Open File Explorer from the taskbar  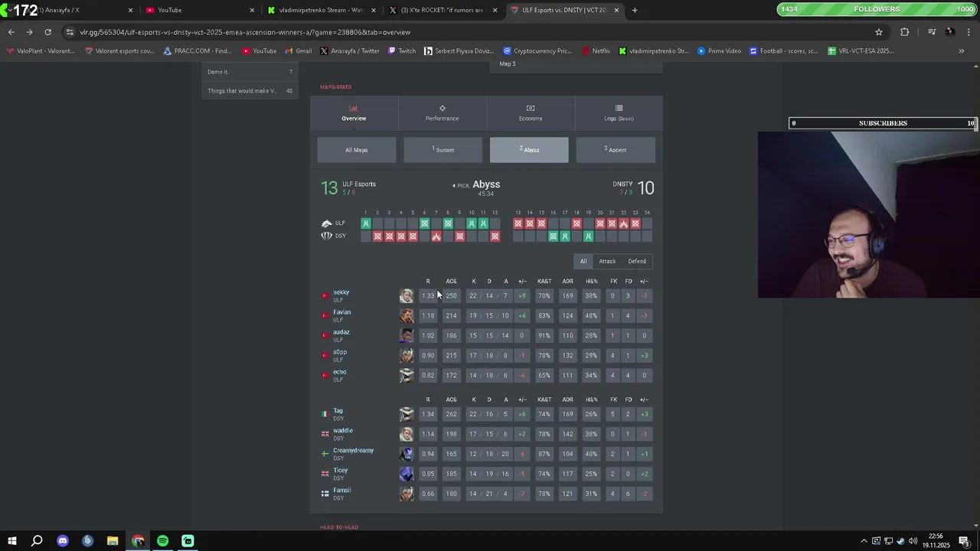pyautogui.click(x=113, y=541)
